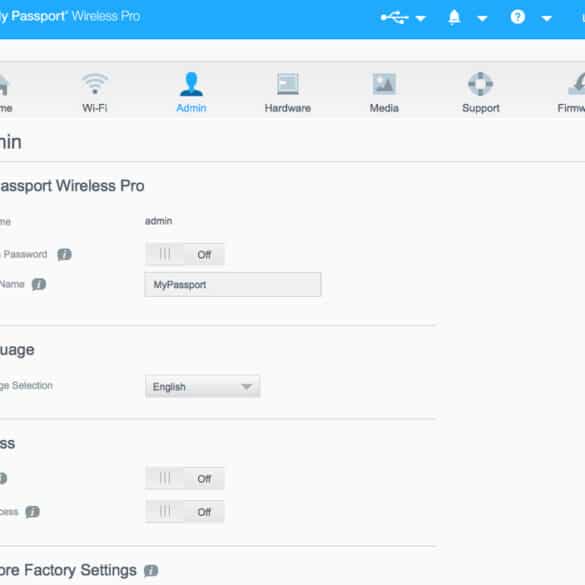This screenshot has width=585, height=585.
Task: Show info icon beside device Name label
Action: click(x=39, y=284)
